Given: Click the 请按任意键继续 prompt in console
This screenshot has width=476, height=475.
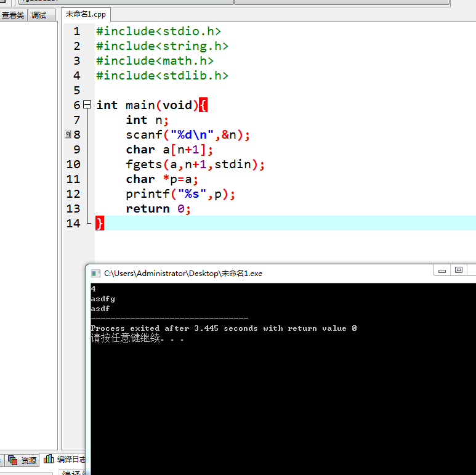Looking at the screenshot, I should (137, 338).
